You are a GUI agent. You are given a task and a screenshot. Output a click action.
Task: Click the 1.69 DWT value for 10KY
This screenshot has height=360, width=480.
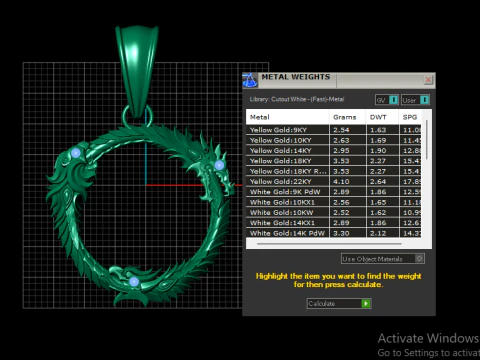pos(378,140)
